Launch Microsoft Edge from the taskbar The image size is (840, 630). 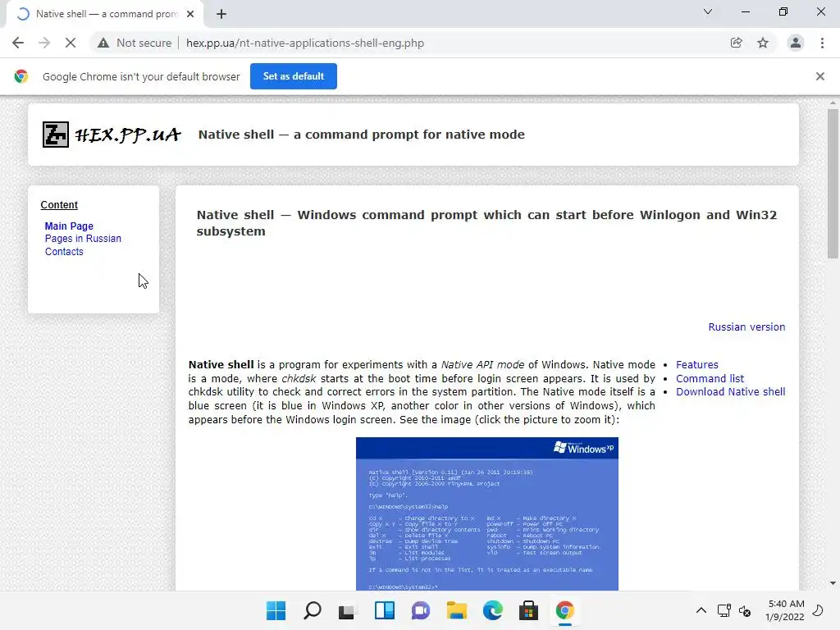(x=493, y=610)
